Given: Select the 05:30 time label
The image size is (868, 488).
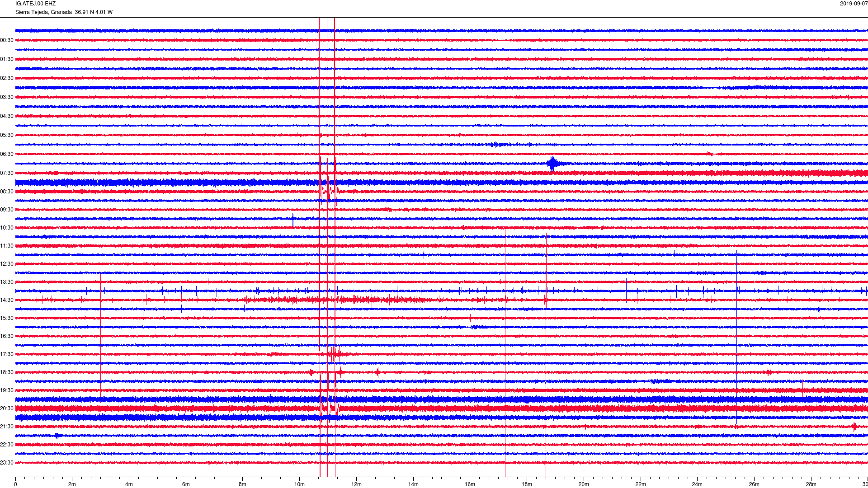Looking at the screenshot, I should pos(7,135).
